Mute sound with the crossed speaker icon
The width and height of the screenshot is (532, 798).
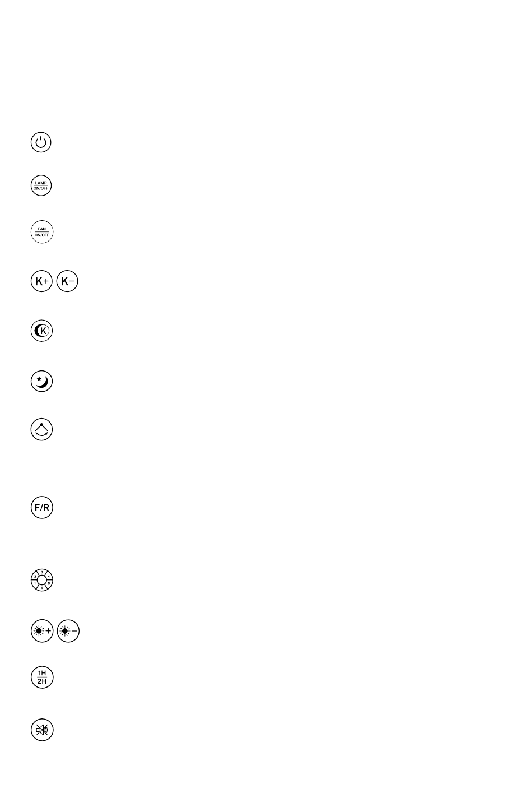click(41, 730)
